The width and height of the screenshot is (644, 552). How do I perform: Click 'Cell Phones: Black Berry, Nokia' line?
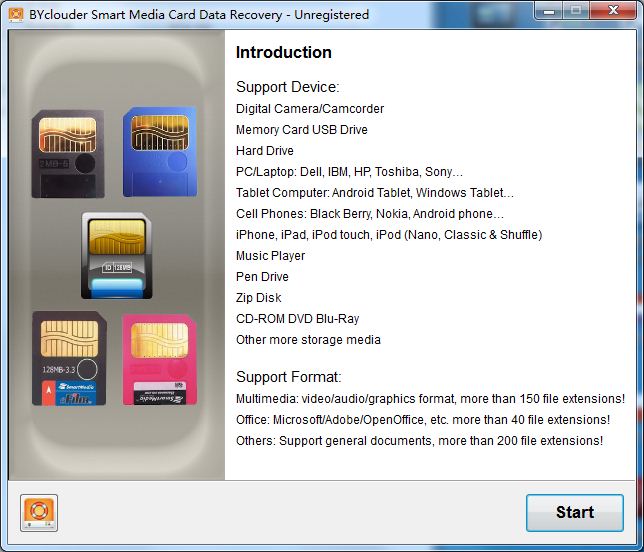(x=370, y=214)
